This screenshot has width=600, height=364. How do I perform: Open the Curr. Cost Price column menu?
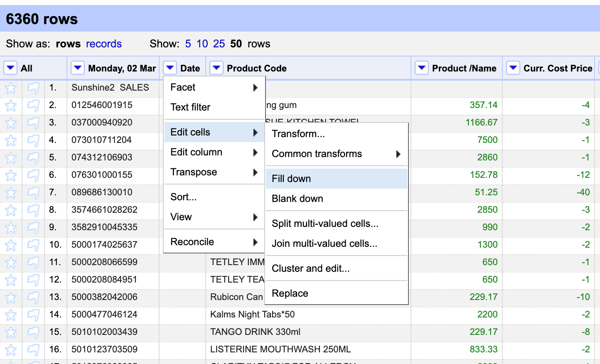(513, 68)
